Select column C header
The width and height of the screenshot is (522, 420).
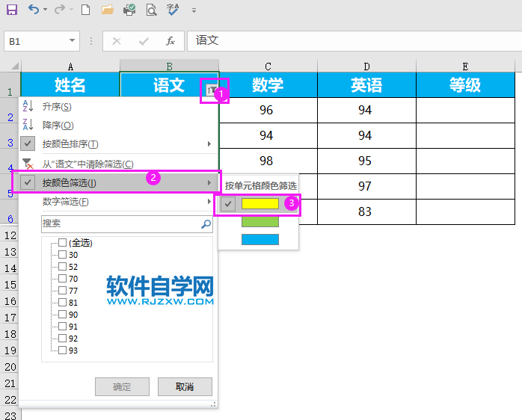(268, 66)
